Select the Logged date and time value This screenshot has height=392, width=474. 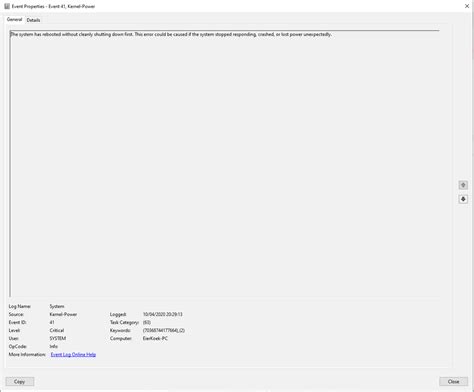click(163, 314)
